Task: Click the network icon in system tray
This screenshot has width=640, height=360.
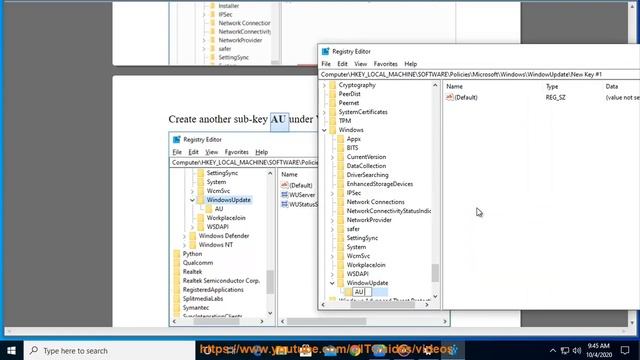Action: tap(565, 350)
